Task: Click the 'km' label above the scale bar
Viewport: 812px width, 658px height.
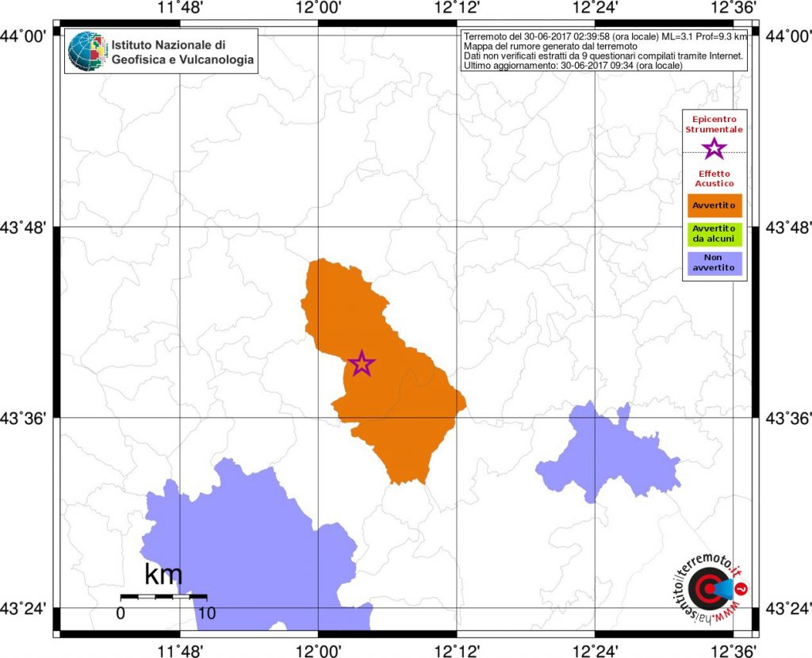Action: coord(163,573)
